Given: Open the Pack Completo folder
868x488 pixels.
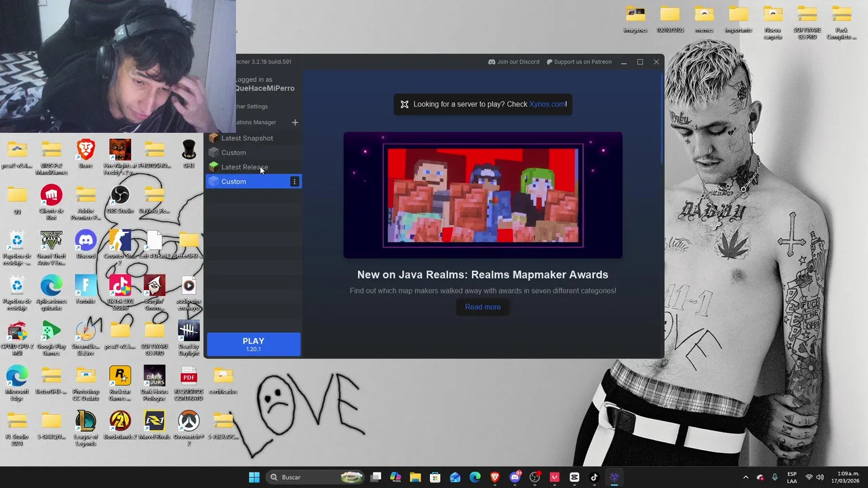Looking at the screenshot, I should click(842, 22).
